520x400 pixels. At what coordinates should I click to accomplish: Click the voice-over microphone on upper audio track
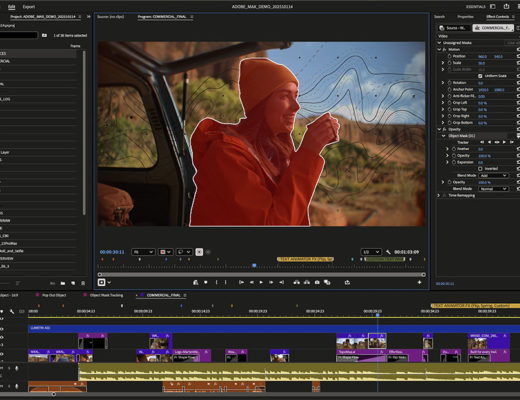pos(16,368)
